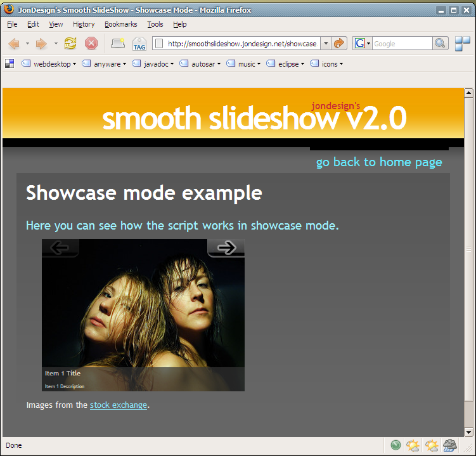The width and height of the screenshot is (476, 456).
Task: Click the Go arrow beside the URL bar
Action: point(339,43)
